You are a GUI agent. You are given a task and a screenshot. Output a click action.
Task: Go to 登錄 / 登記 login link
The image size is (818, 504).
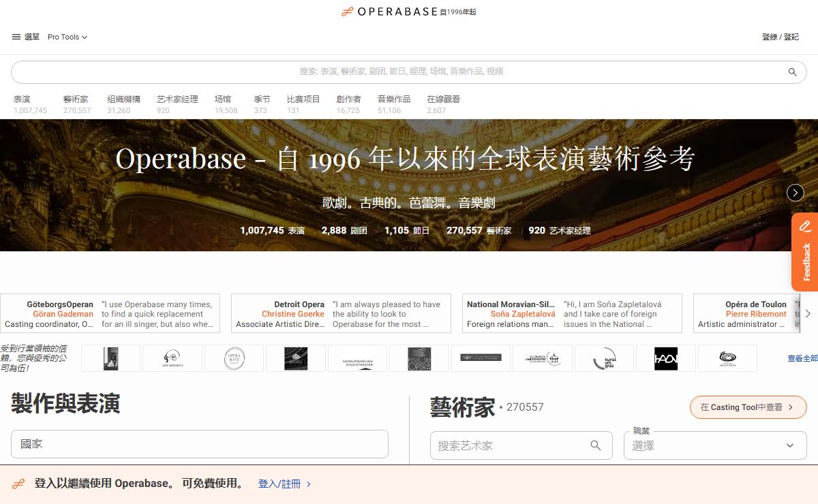pyautogui.click(x=781, y=37)
